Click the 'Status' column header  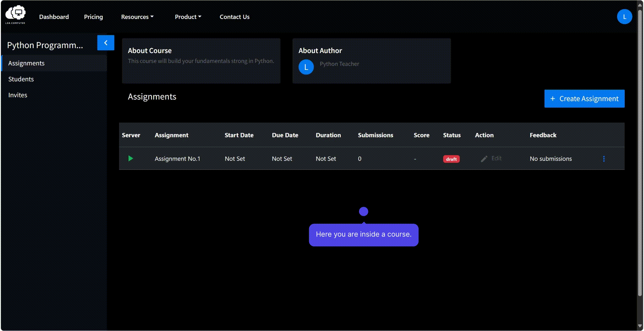(x=452, y=135)
